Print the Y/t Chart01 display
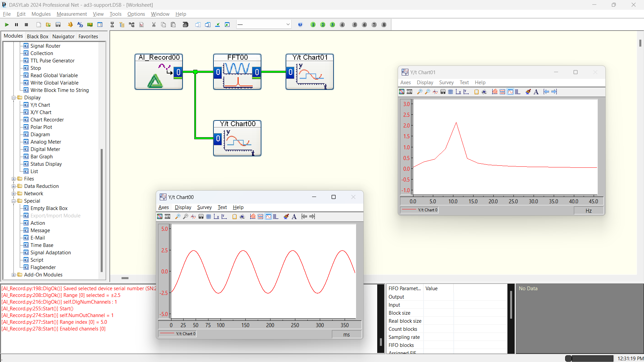Screen dimensions: 644x362 tap(484, 92)
